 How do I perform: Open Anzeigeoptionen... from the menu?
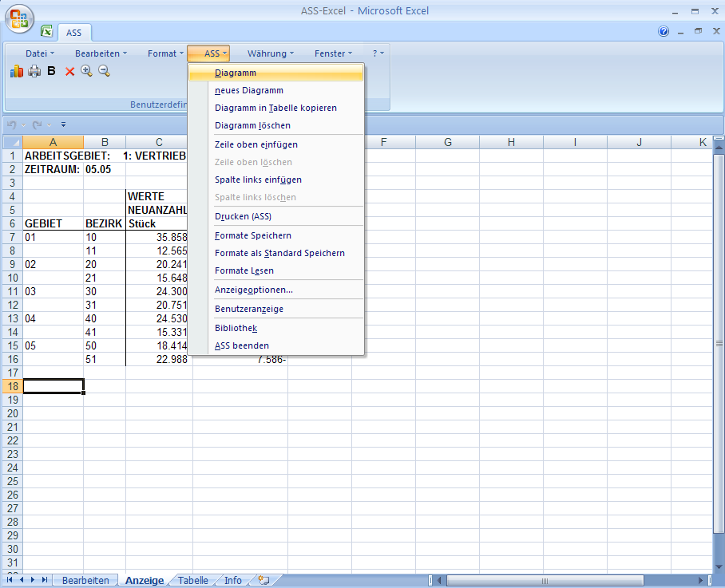[x=276, y=290]
